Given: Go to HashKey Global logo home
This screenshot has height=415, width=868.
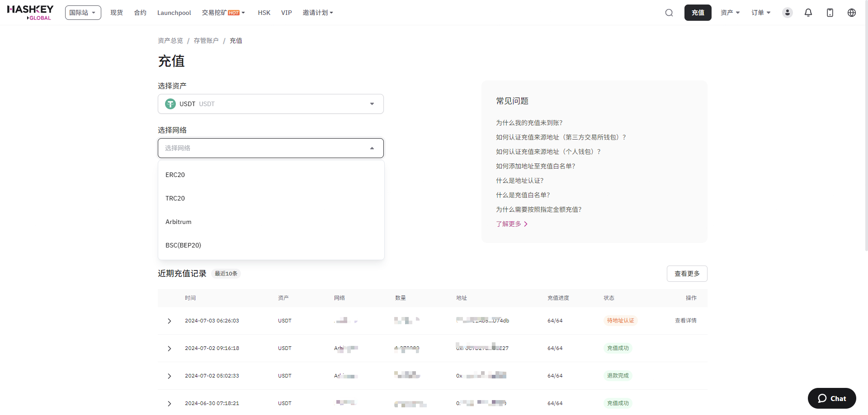Looking at the screenshot, I should coord(30,13).
